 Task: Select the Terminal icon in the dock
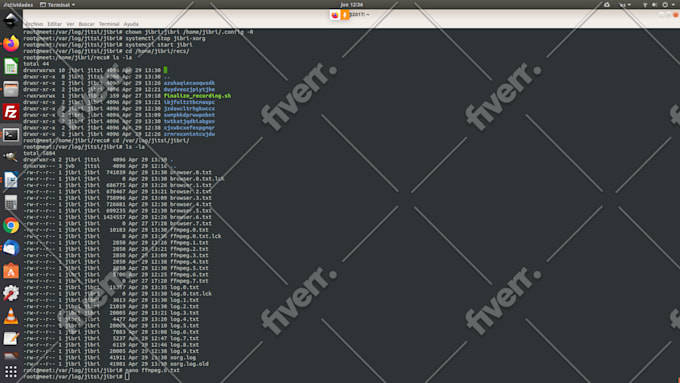click(11, 135)
